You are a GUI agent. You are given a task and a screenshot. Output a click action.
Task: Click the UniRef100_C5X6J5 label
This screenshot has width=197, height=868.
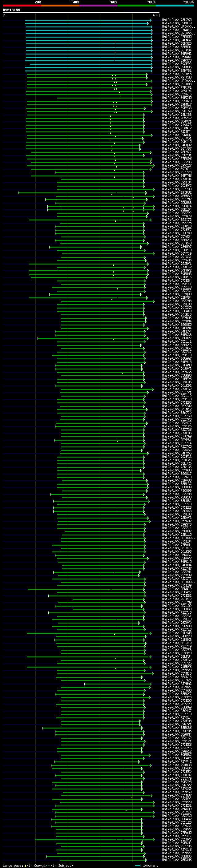pos(177,95)
